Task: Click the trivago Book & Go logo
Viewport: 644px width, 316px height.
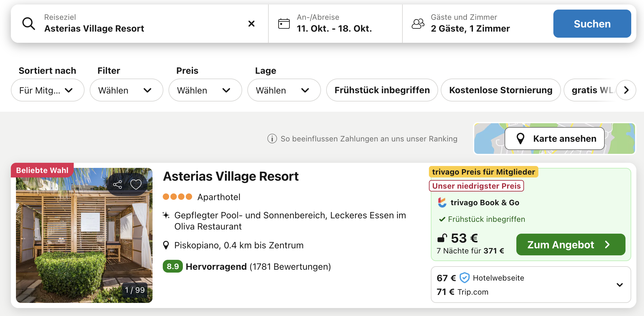Action: coord(442,202)
